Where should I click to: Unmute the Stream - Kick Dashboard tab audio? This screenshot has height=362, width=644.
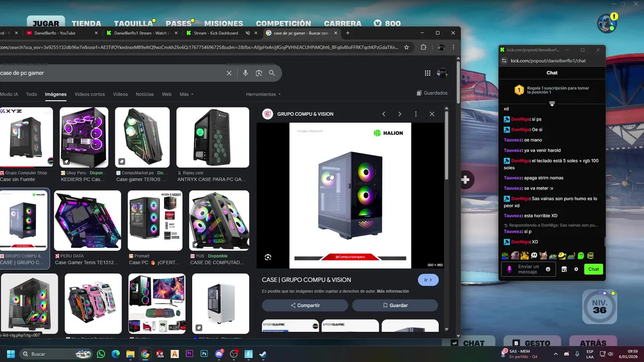point(248,33)
